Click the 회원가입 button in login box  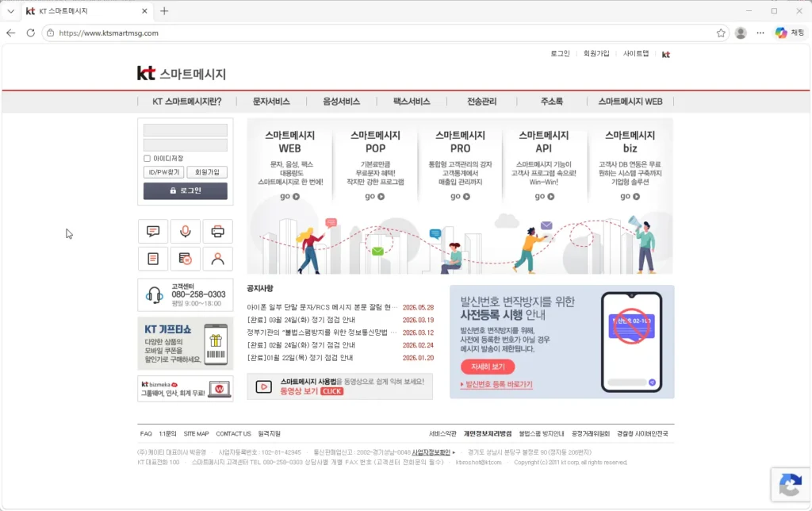coord(207,172)
